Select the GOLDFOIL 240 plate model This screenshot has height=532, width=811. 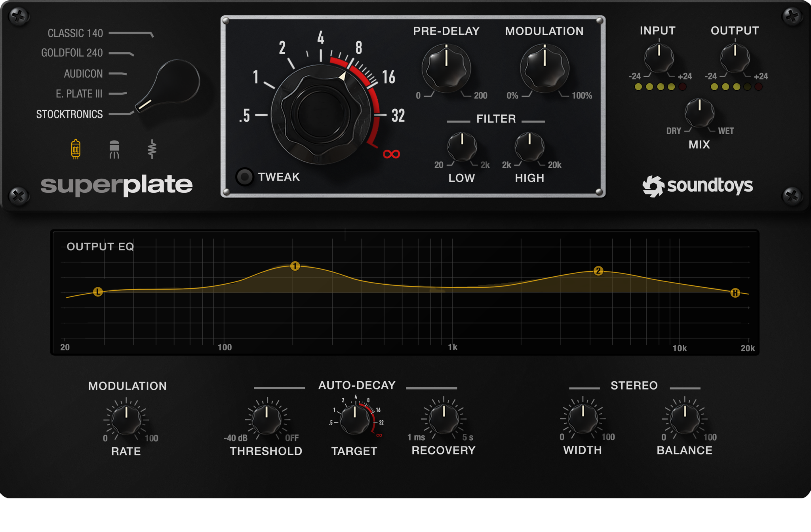click(72, 53)
